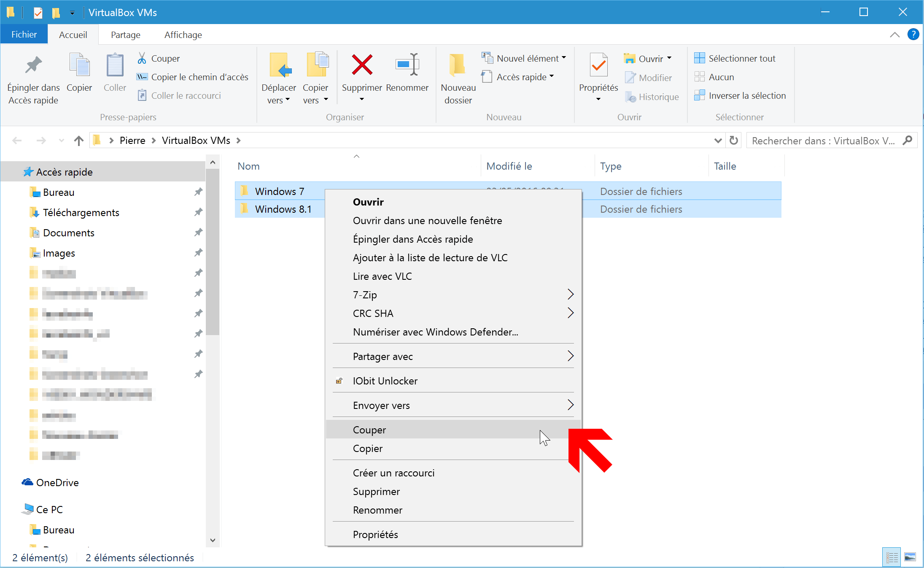This screenshot has height=568, width=924.
Task: Choose Partager avec in context menu
Action: tap(453, 356)
